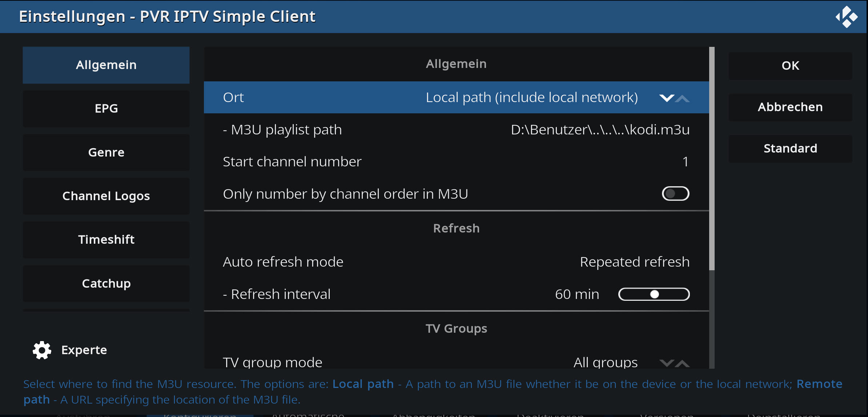
Task: Click Local path (include local network) value
Action: 532,97
